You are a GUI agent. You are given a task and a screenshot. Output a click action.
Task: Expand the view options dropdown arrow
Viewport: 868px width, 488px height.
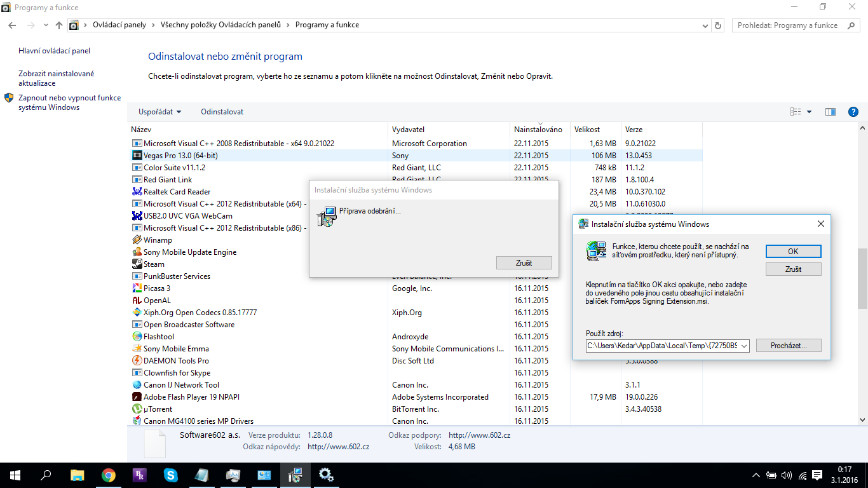(x=809, y=112)
